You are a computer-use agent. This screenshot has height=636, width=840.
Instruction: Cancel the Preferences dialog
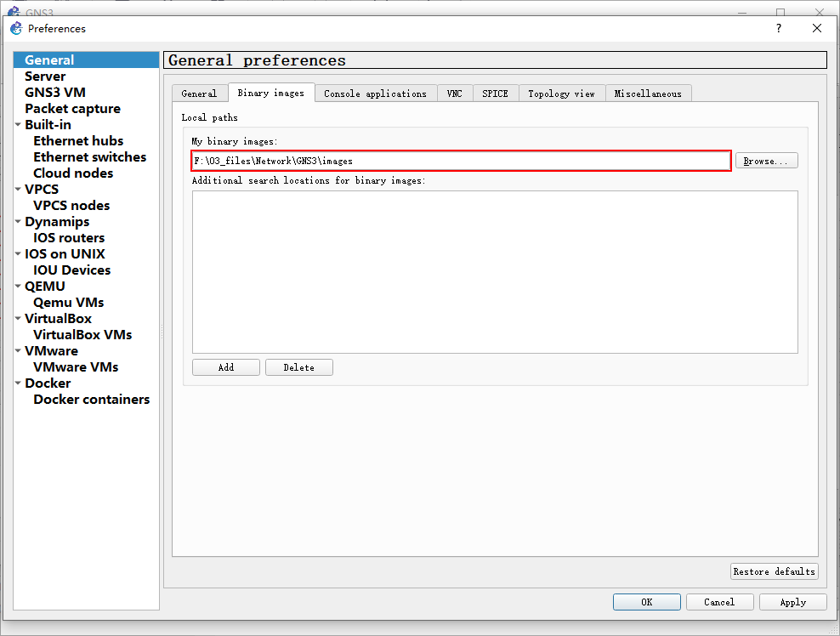[x=719, y=602]
